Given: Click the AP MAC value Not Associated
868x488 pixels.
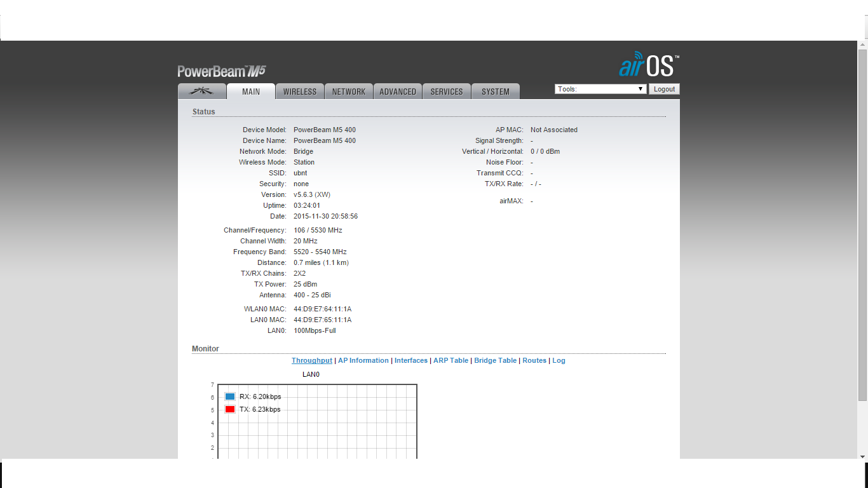Looking at the screenshot, I should coord(554,130).
